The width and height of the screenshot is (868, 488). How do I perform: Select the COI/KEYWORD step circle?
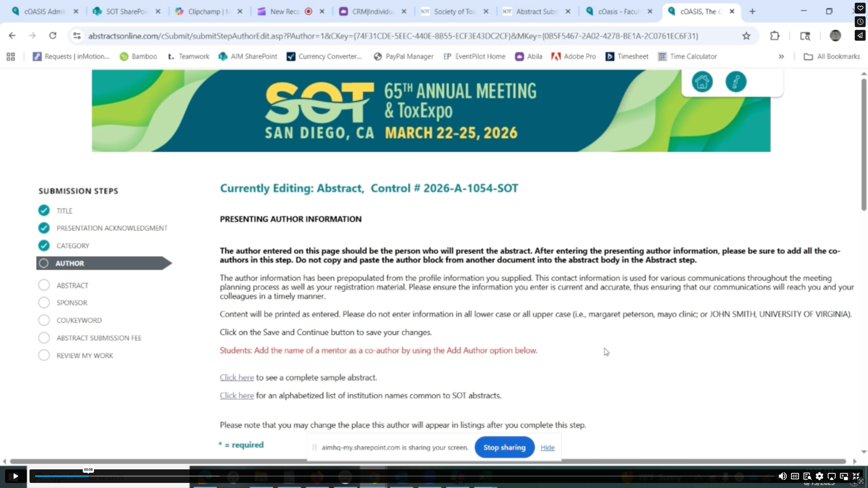click(x=44, y=320)
